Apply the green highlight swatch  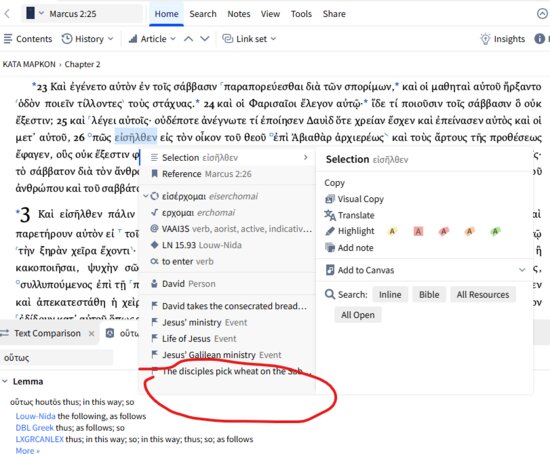pos(495,231)
